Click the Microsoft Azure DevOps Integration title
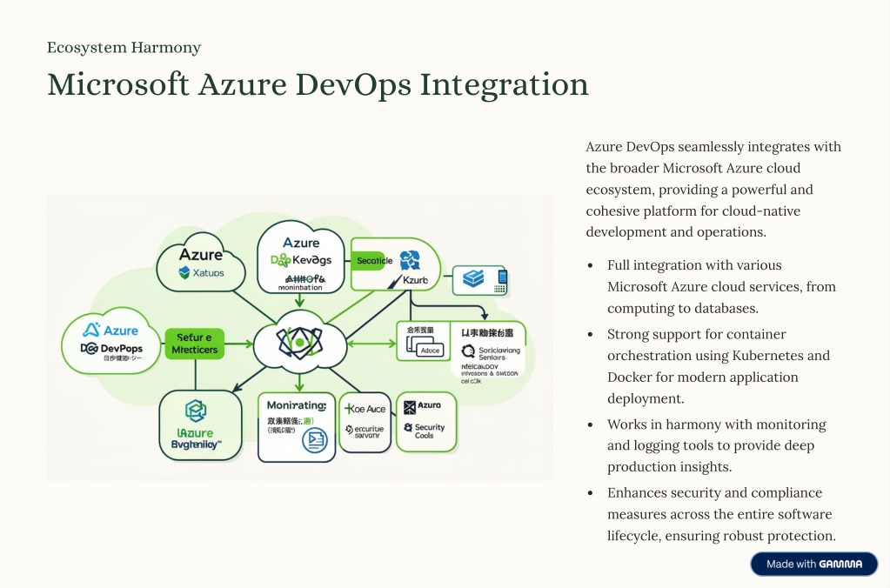 coord(318,85)
